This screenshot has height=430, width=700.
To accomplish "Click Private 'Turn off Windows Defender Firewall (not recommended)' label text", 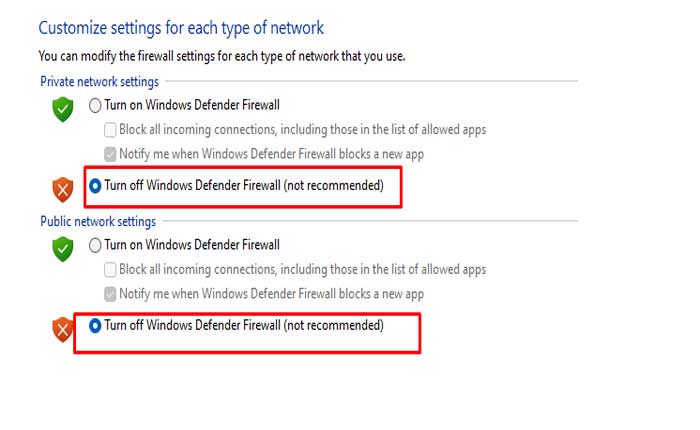I will coord(243,185).
